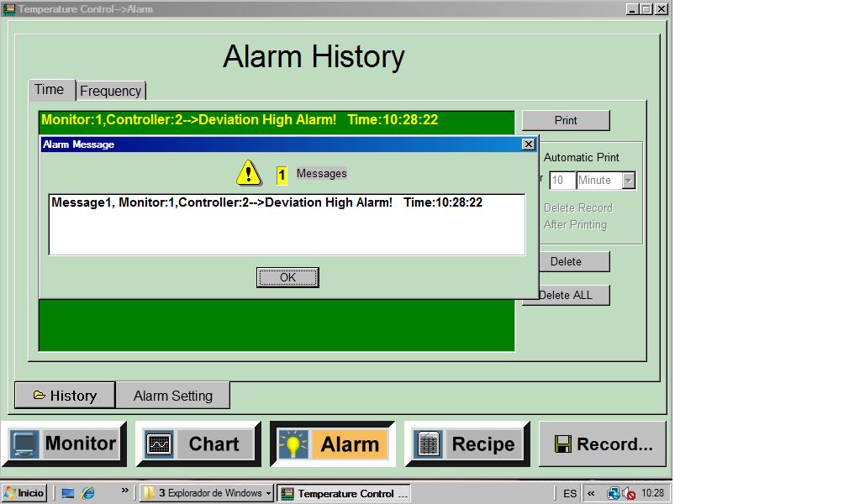854x504 pixels.
Task: Click the Alarm lightbulb icon
Action: pos(293,444)
